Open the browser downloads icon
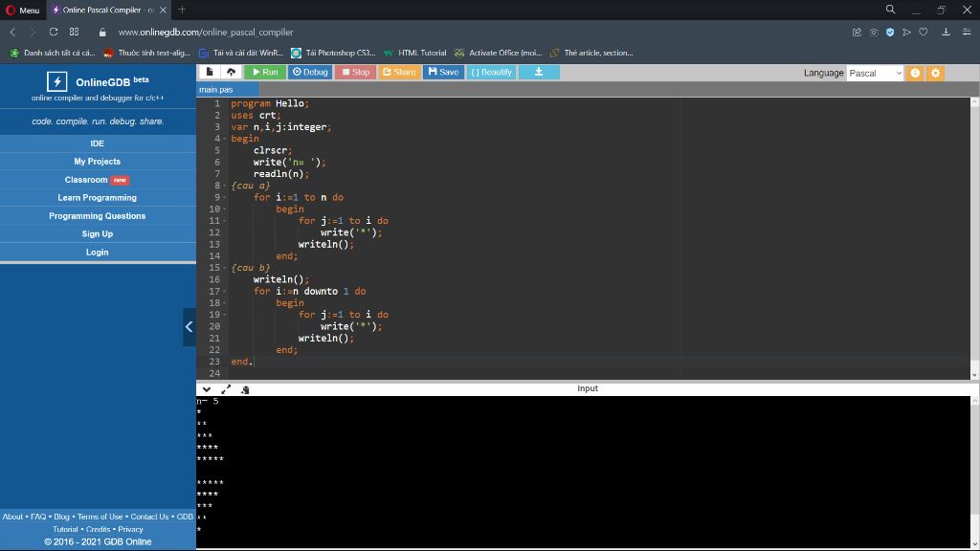The width and height of the screenshot is (980, 551). tap(947, 32)
